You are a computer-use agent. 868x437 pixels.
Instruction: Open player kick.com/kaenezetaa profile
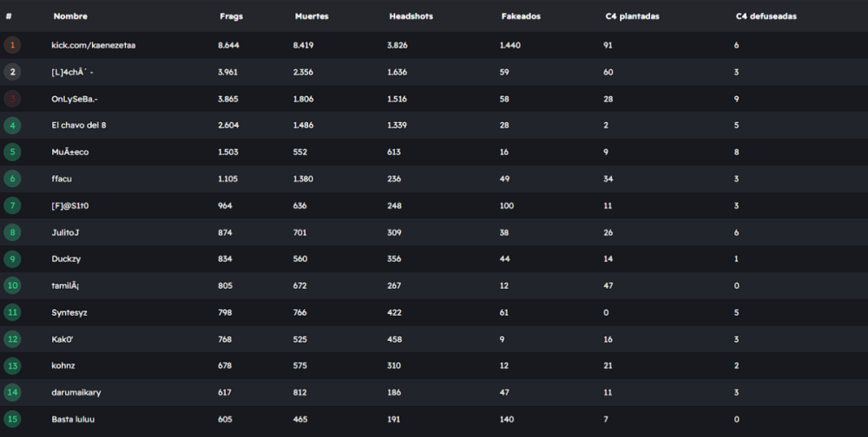(x=93, y=45)
